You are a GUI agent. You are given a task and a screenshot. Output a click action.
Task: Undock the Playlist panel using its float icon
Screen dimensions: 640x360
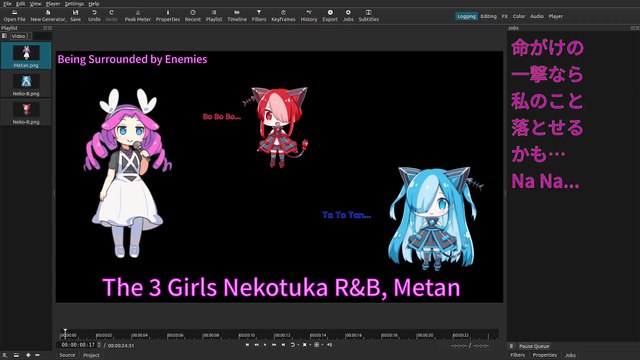point(45,28)
